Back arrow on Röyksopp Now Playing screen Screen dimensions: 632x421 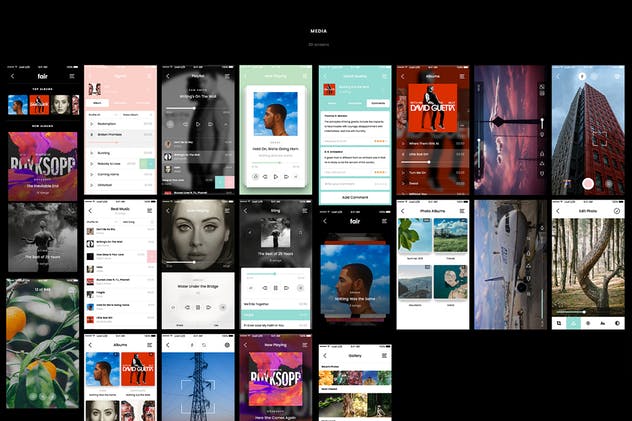point(245,345)
